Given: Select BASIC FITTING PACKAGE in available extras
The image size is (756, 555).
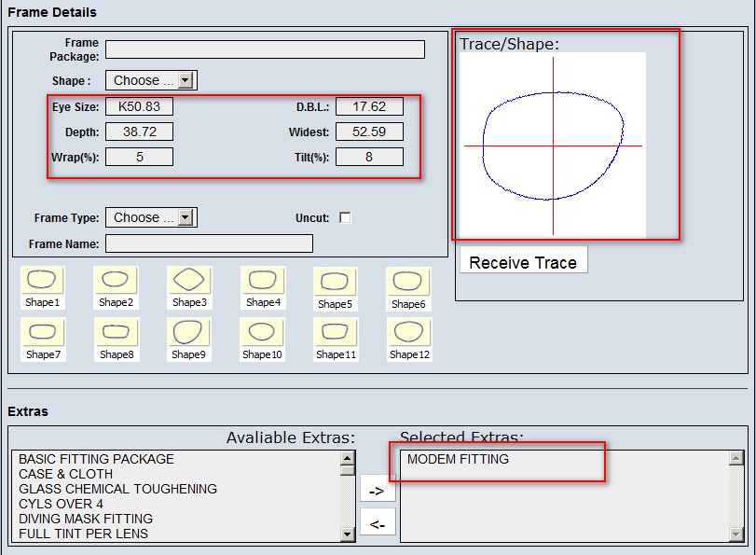Looking at the screenshot, I should coord(96,459).
